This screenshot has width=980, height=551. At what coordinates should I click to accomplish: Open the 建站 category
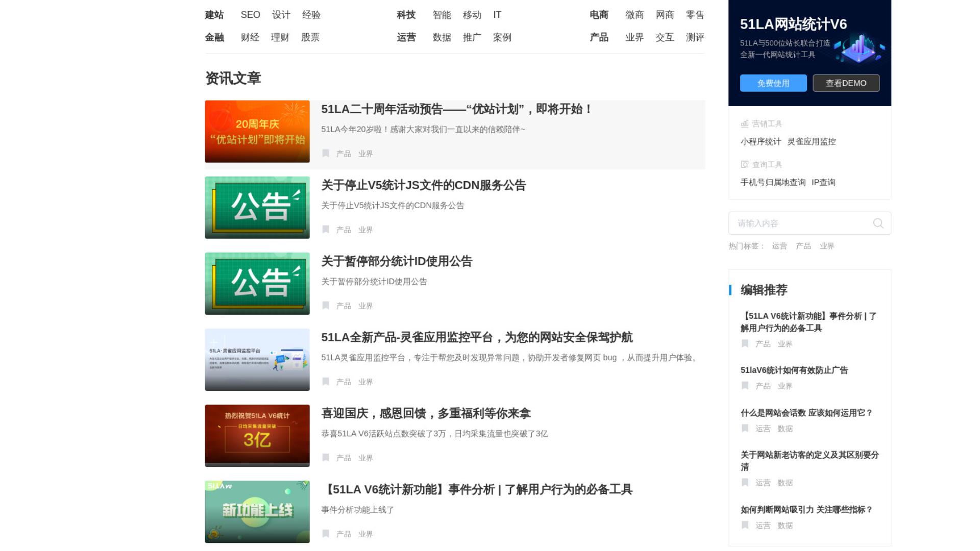coord(214,15)
